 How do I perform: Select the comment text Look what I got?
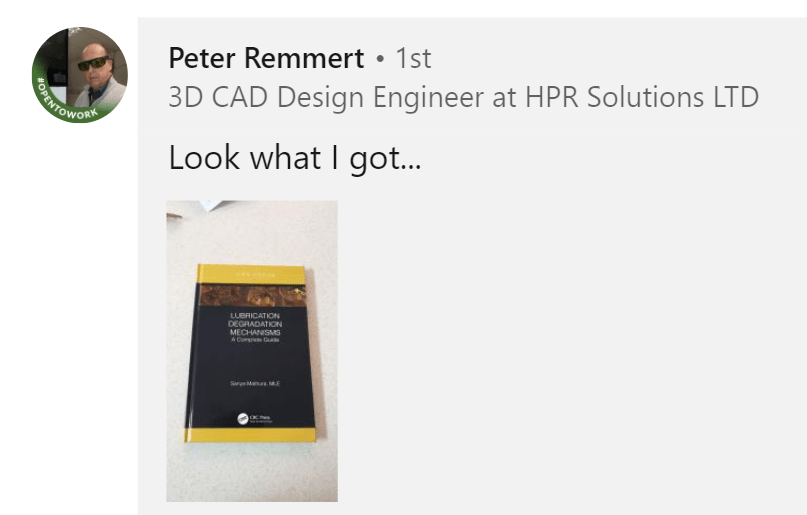coord(294,157)
